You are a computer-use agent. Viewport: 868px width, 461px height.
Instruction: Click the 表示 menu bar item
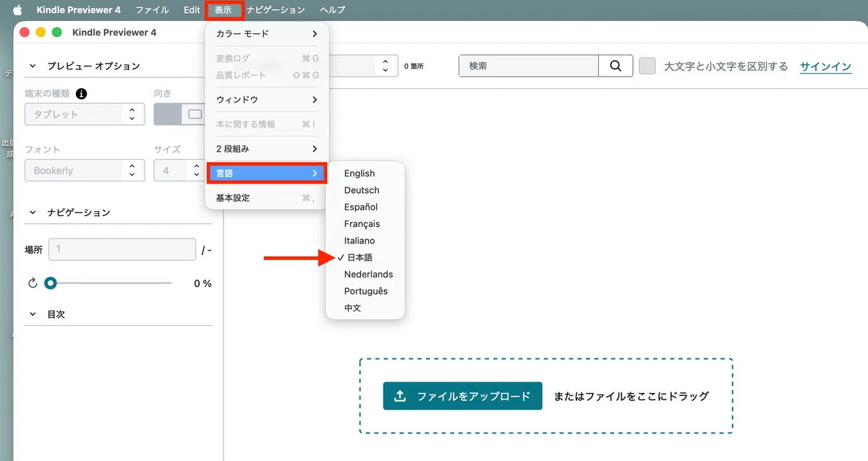[224, 10]
